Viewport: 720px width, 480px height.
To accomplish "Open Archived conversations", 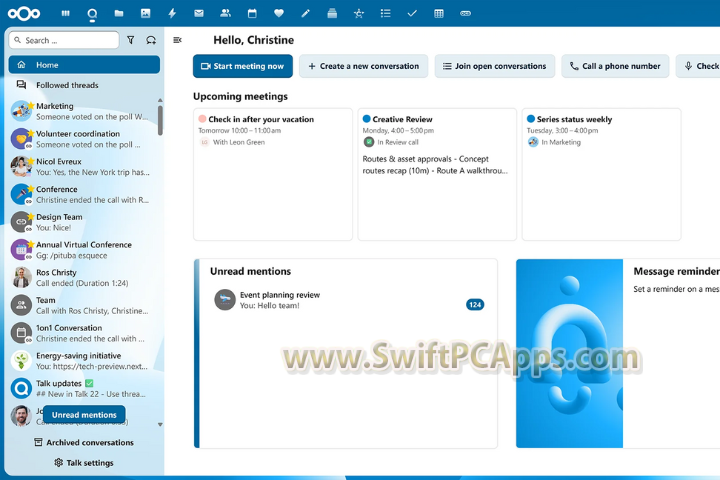I will pyautogui.click(x=84, y=442).
